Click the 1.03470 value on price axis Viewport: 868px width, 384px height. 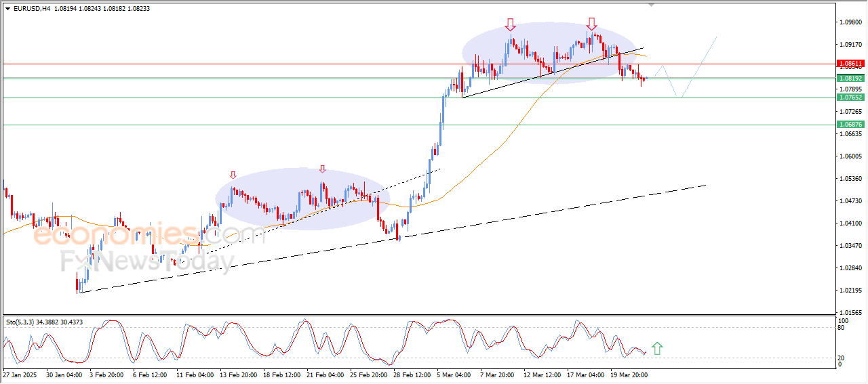852,246
